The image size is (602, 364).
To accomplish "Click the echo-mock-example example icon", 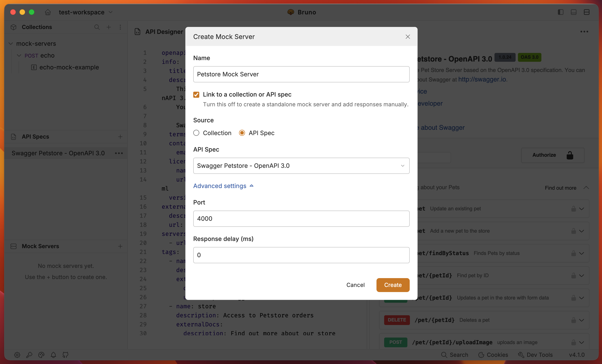I will [34, 67].
